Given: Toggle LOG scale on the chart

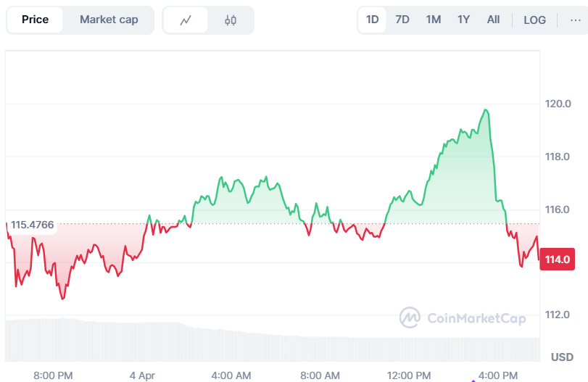Looking at the screenshot, I should point(534,20).
